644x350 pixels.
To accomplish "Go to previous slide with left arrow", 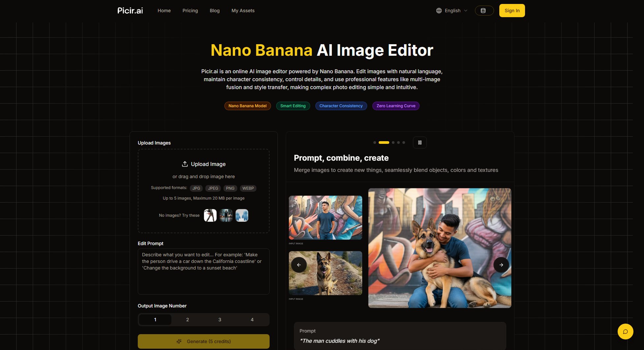I will pyautogui.click(x=299, y=265).
